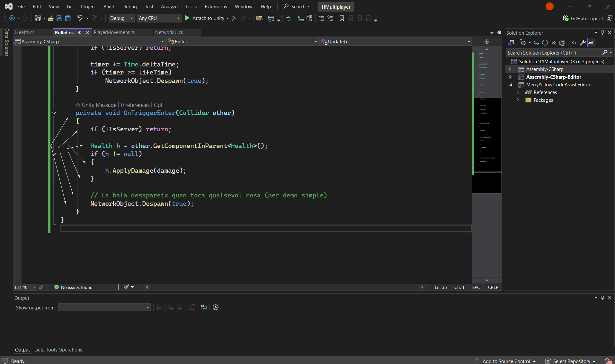The height and width of the screenshot is (364, 615).
Task: Click the Undo arrow icon
Action: pos(80,18)
